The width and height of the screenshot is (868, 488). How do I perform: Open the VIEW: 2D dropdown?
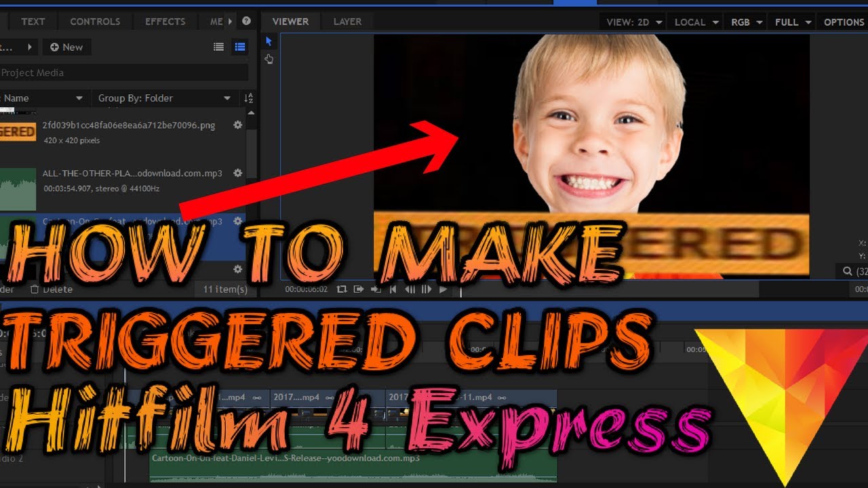(633, 22)
